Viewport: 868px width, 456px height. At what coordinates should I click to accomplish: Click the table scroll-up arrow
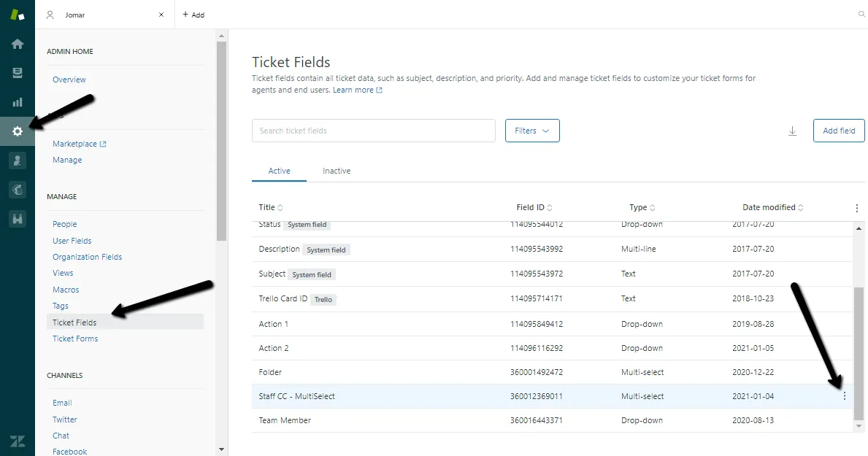(x=859, y=228)
